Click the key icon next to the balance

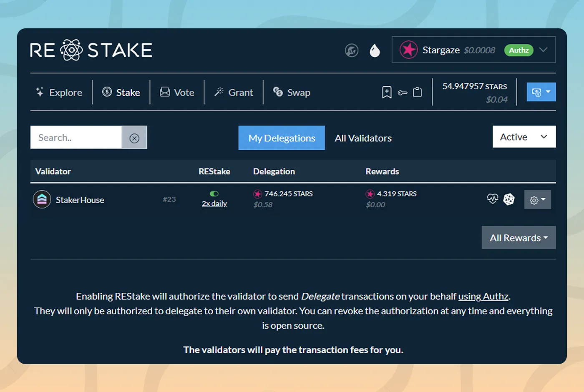click(x=402, y=93)
